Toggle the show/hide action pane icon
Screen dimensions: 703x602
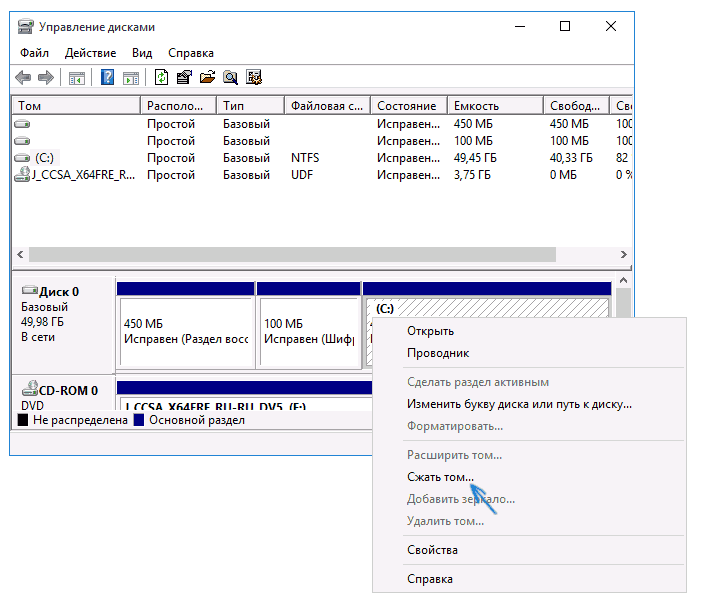click(x=131, y=78)
